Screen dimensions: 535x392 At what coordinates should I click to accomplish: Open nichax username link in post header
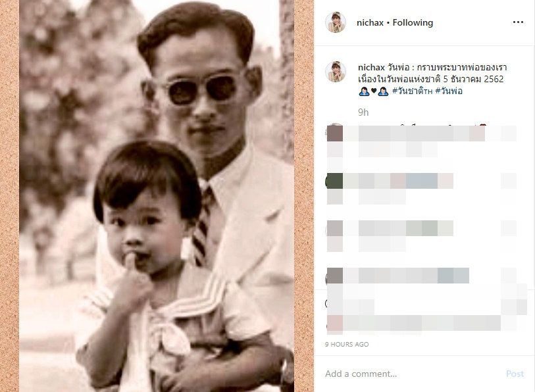click(x=370, y=22)
